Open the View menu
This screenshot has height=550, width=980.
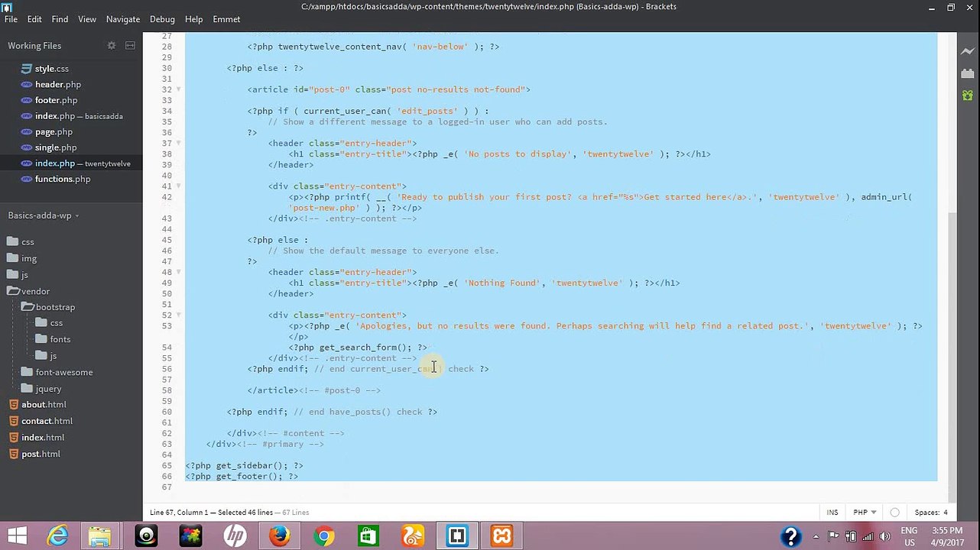(87, 19)
